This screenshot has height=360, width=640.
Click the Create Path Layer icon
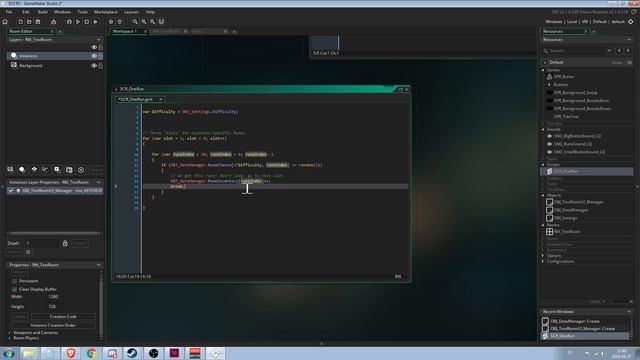click(x=45, y=170)
